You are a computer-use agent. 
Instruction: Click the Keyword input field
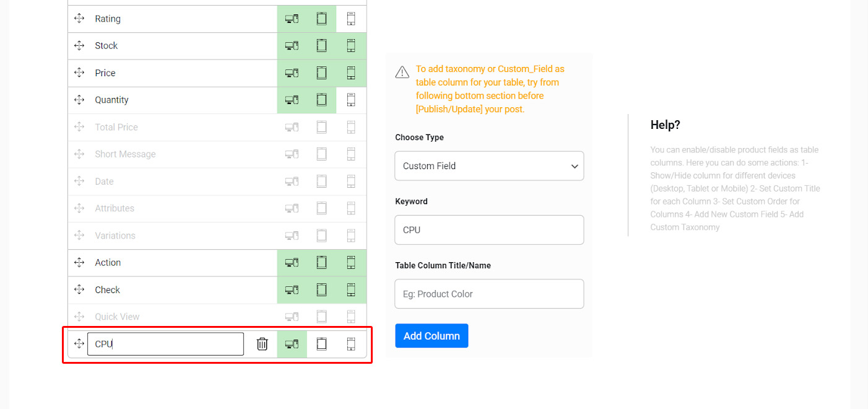(x=489, y=230)
